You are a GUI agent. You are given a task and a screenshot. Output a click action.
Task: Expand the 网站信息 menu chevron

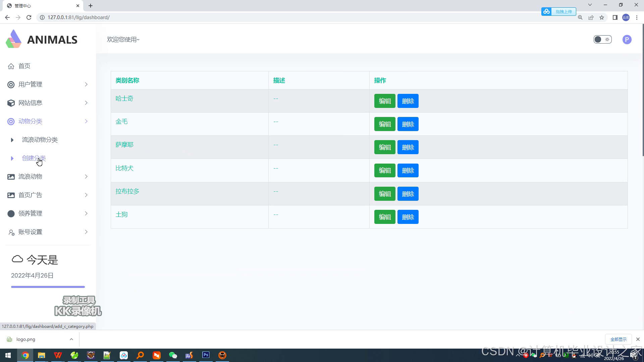(x=86, y=103)
